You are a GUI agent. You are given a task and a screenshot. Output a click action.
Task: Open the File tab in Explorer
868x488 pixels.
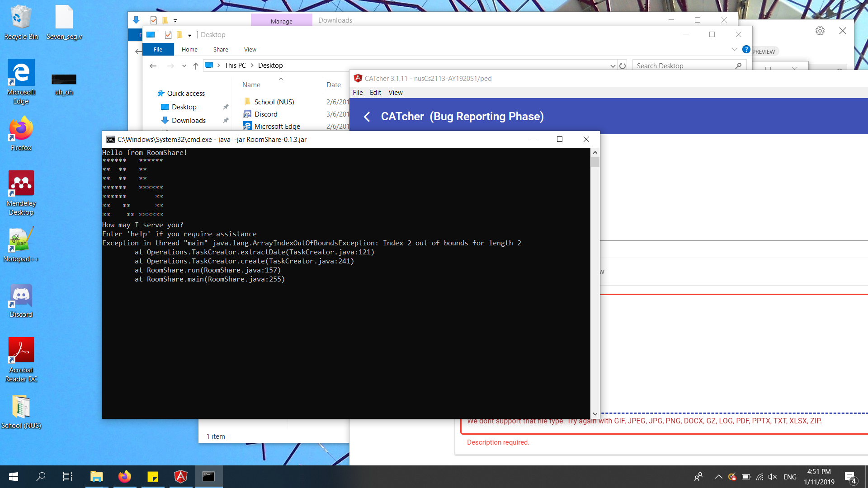[x=158, y=50]
